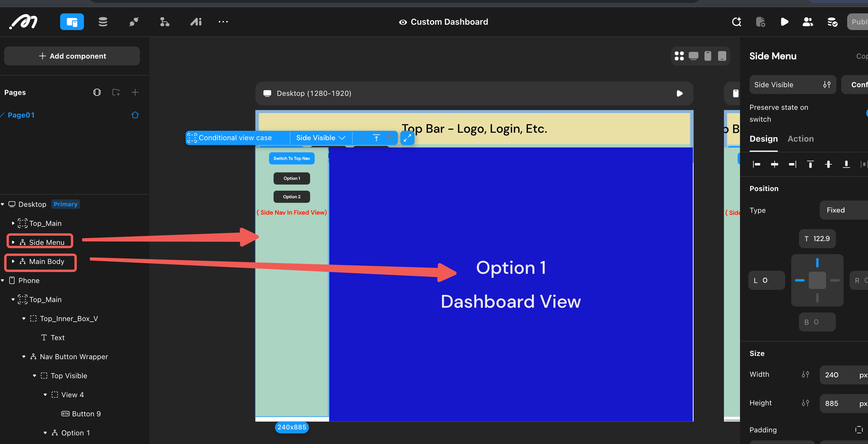Click the add folder icon in Pages
The image size is (868, 444).
click(116, 92)
